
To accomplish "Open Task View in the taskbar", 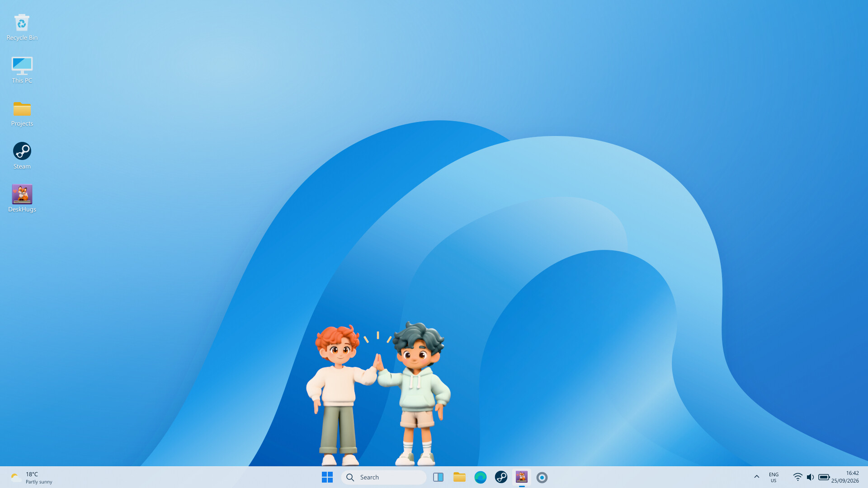I will [x=438, y=477].
